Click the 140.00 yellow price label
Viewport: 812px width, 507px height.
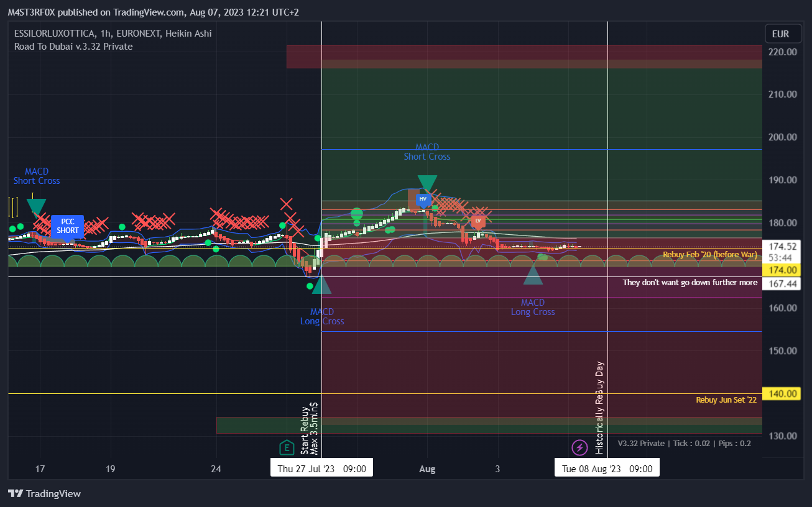(x=783, y=393)
